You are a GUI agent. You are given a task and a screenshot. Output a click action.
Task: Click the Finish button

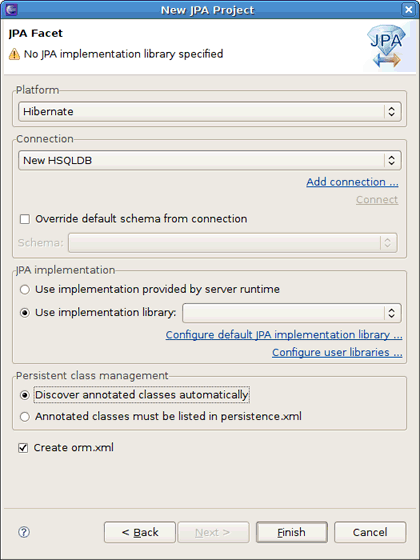[x=291, y=532]
